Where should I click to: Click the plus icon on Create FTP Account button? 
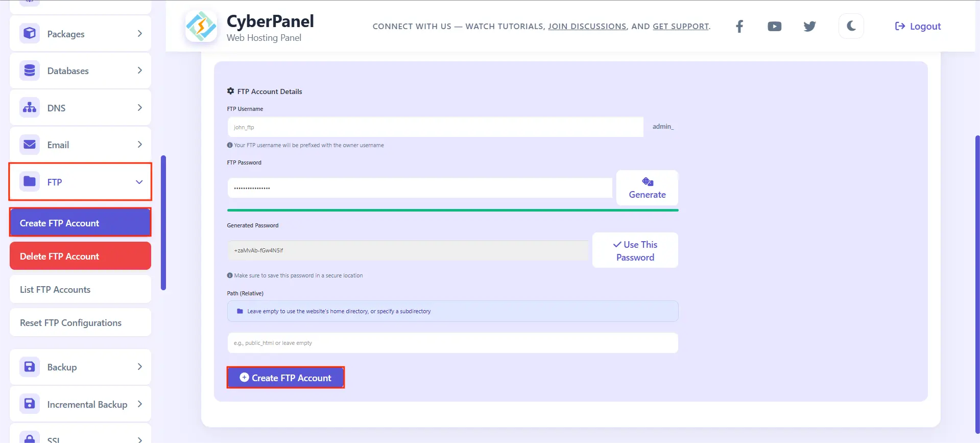(244, 378)
